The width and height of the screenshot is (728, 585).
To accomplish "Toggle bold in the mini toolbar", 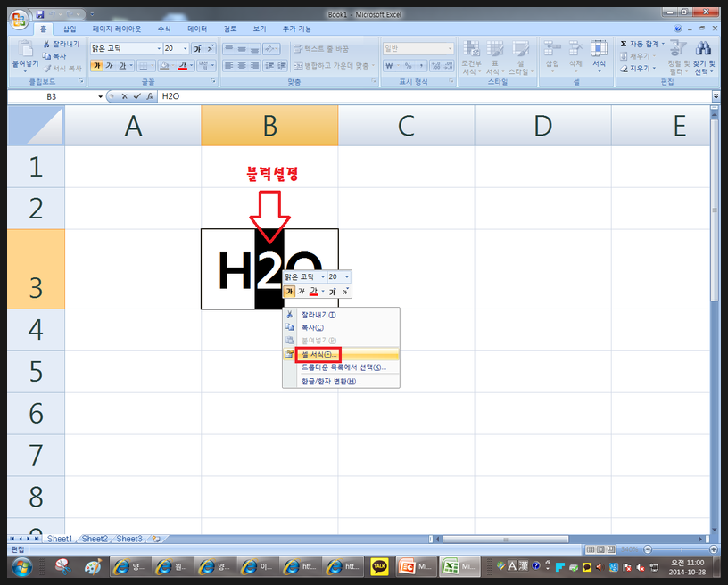I will (x=289, y=291).
